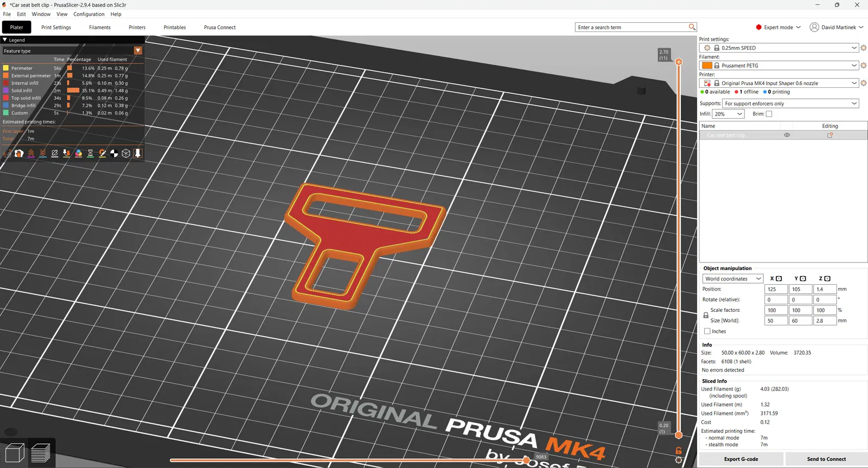Toggle the tool marker icon in the legend toolbar
Screen dimensions: 868x468
click(138, 153)
